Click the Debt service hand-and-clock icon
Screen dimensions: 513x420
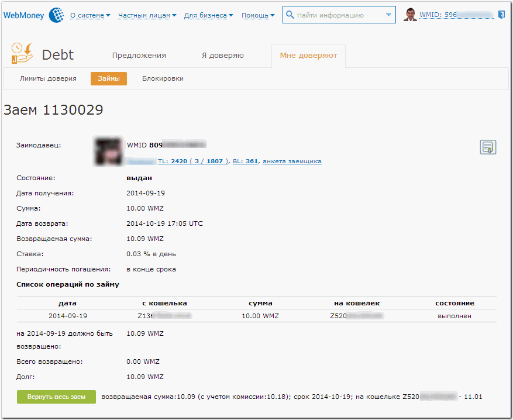22,53
